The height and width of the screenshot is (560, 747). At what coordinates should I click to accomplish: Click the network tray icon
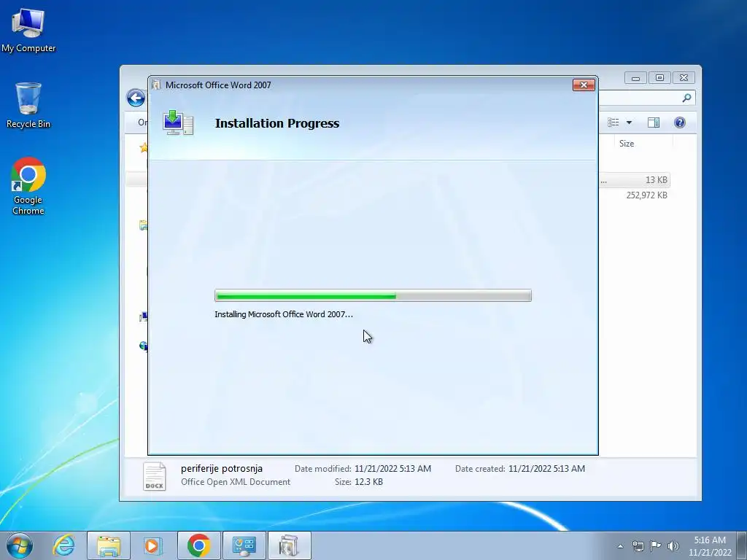[638, 546]
